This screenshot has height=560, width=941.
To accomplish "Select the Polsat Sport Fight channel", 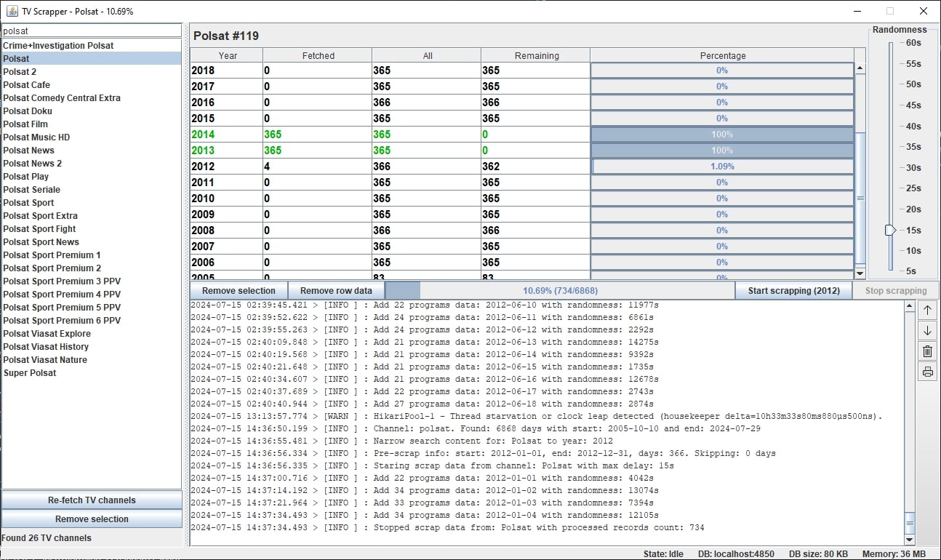I will coord(92,229).
